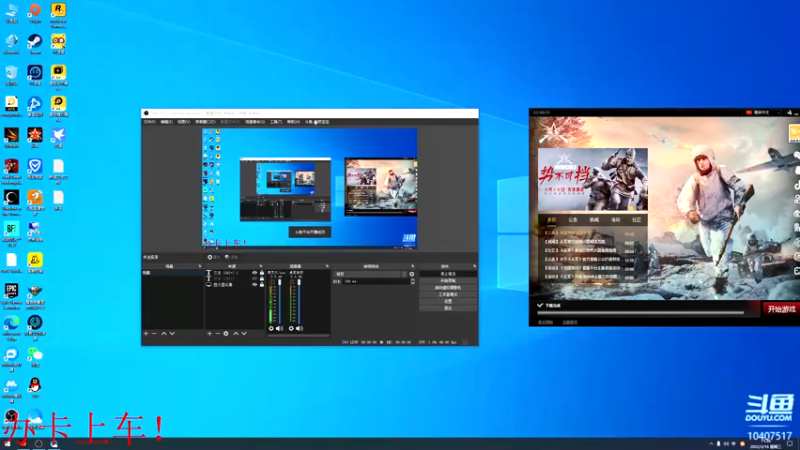Select 社区 tab in game launcher
This screenshot has height=450, width=800.
coord(636,220)
